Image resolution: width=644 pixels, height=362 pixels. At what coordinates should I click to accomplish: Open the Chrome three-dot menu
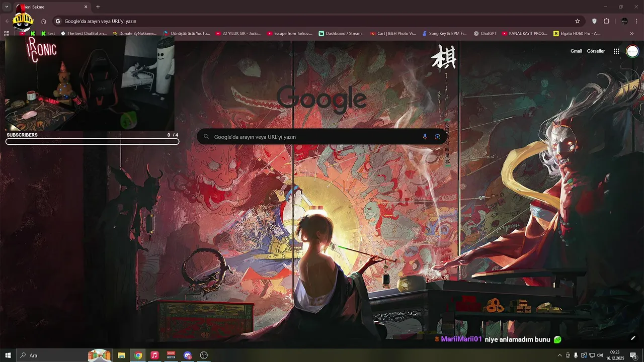637,21
